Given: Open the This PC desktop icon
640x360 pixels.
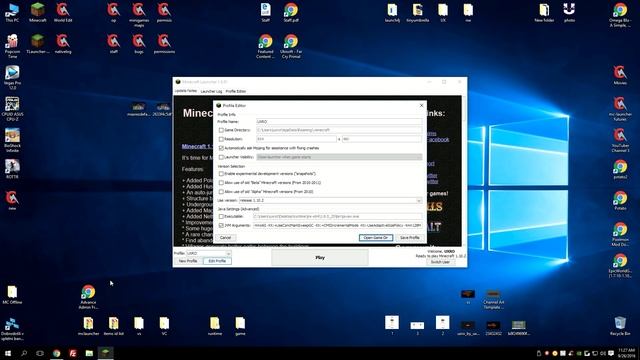Looking at the screenshot, I should tap(12, 13).
